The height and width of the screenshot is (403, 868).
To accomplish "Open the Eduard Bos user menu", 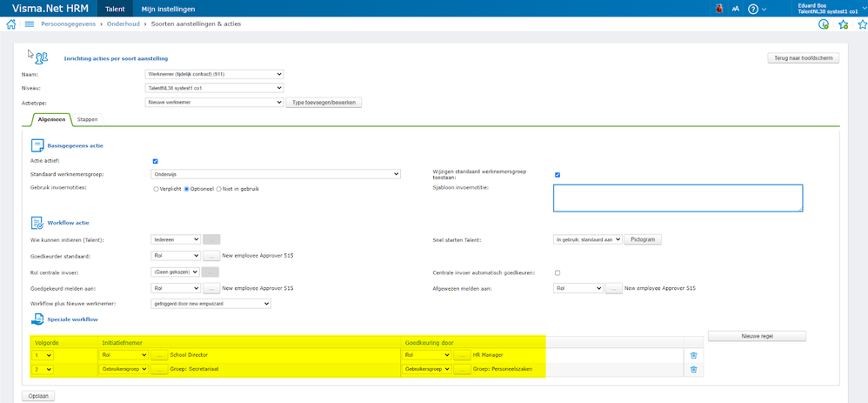I will click(831, 9).
